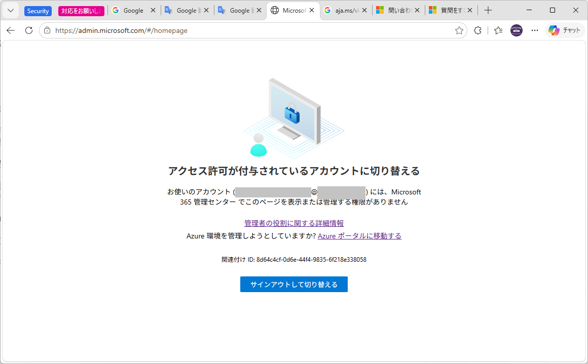Close the 問い合わせ tab
This screenshot has height=364, width=588.
pyautogui.click(x=417, y=11)
